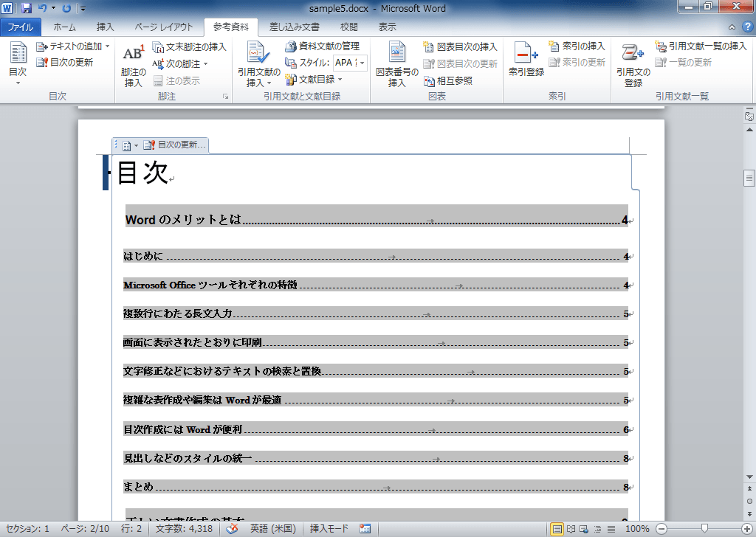Click the 100% zoom level
This screenshot has height=537, width=756.
click(x=637, y=529)
